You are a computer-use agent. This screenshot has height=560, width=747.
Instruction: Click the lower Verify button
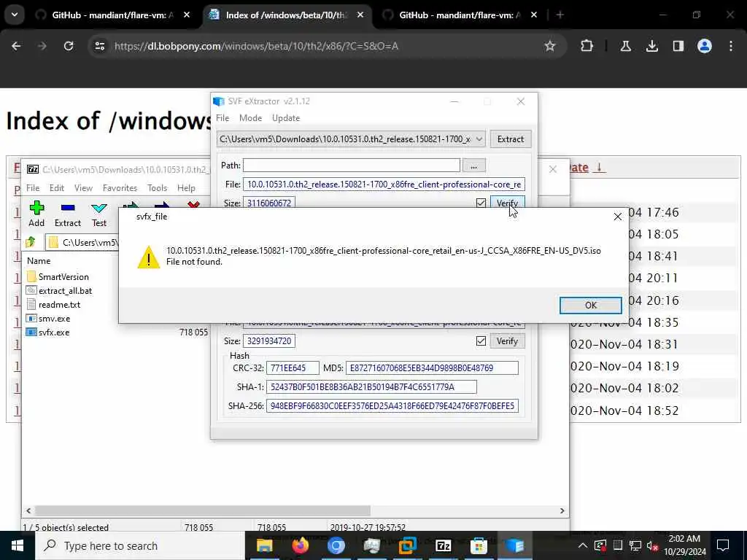507,341
